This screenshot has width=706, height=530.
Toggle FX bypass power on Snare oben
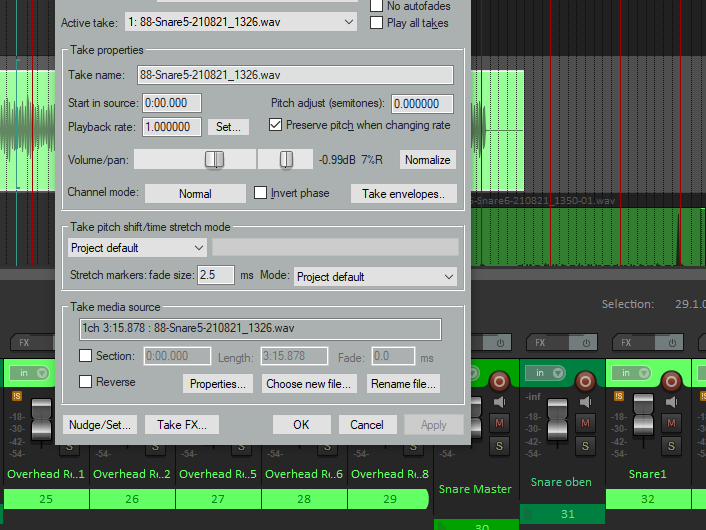[585, 343]
